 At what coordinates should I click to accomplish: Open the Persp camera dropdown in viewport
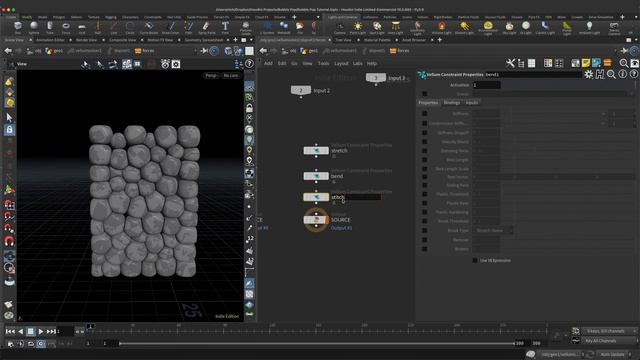click(x=211, y=76)
